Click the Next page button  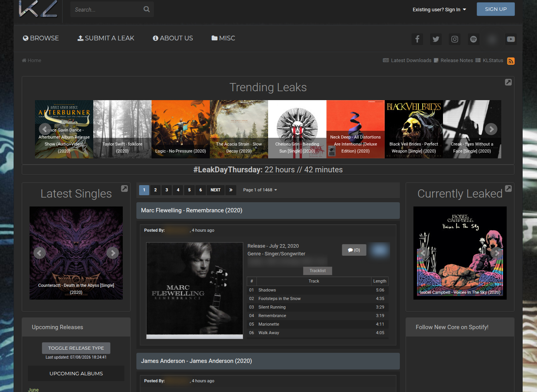[x=216, y=190]
